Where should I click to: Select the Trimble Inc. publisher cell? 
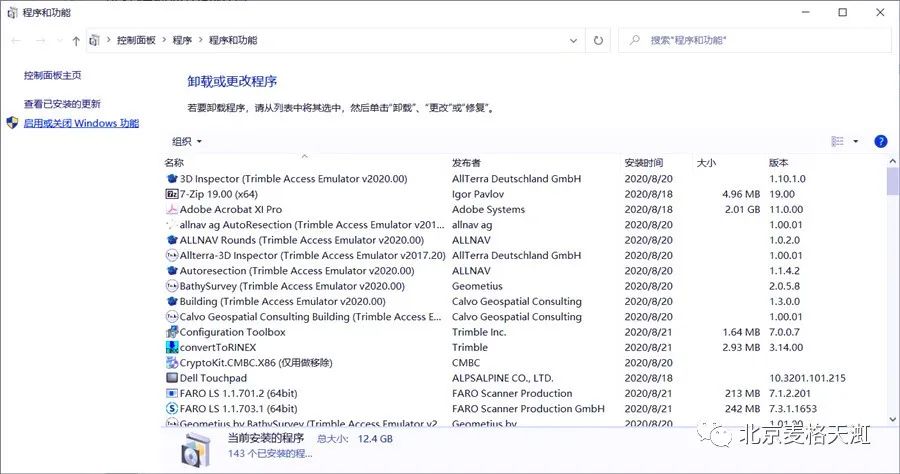click(479, 332)
